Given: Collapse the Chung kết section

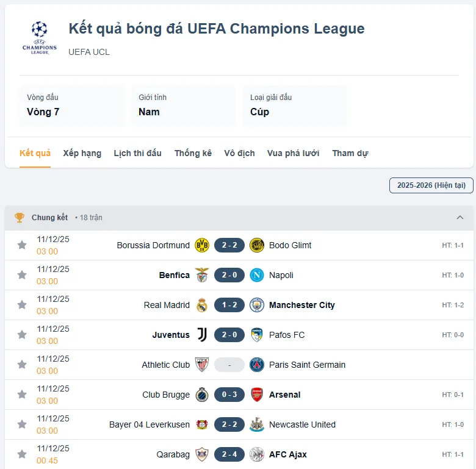Looking at the screenshot, I should pyautogui.click(x=460, y=218).
